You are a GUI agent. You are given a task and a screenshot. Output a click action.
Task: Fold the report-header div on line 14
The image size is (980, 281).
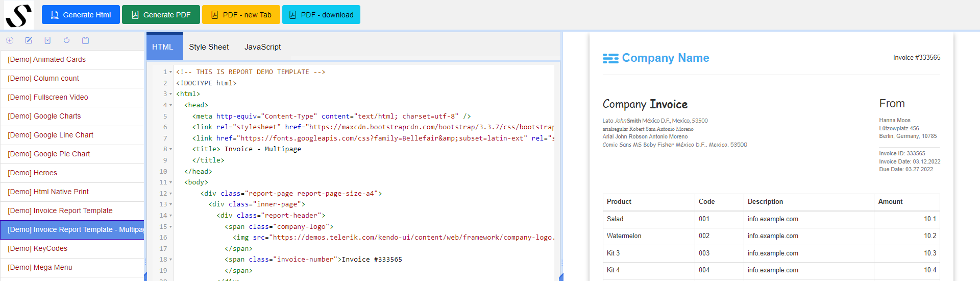coord(170,216)
